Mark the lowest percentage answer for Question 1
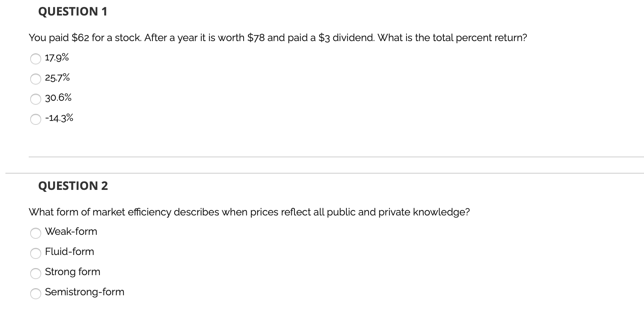The height and width of the screenshot is (310, 644). [59, 118]
